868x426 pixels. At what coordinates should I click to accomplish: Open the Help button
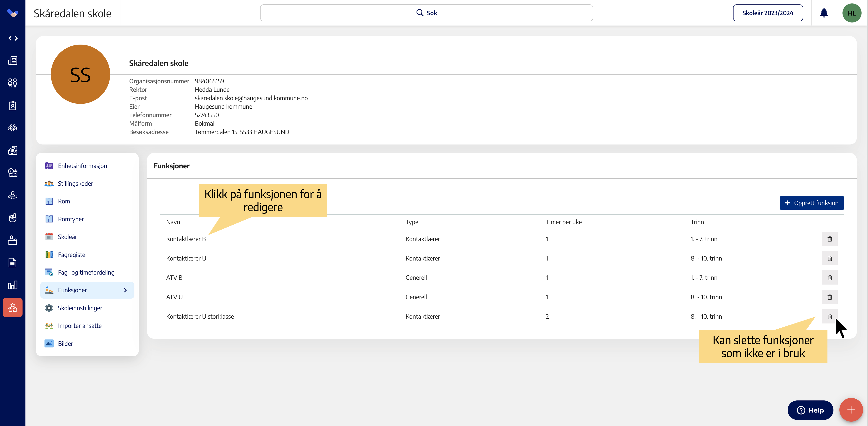pos(810,410)
